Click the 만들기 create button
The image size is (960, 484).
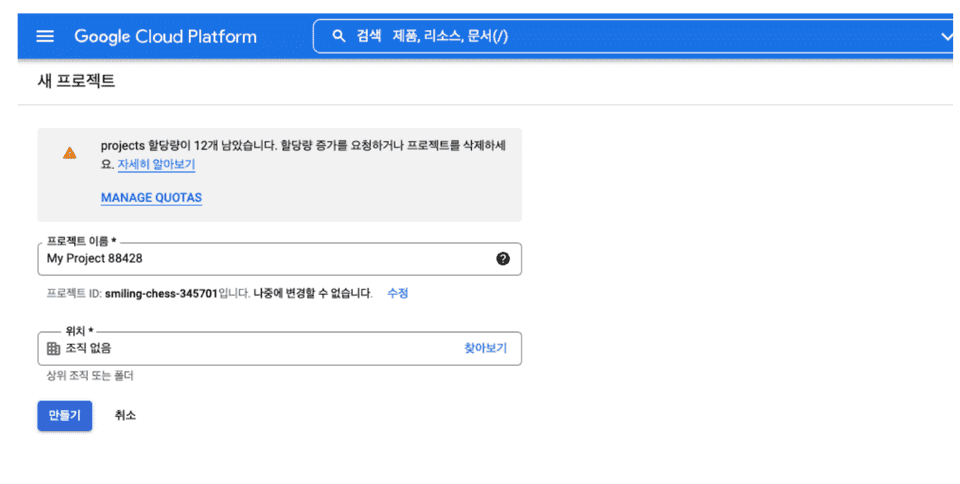(65, 415)
